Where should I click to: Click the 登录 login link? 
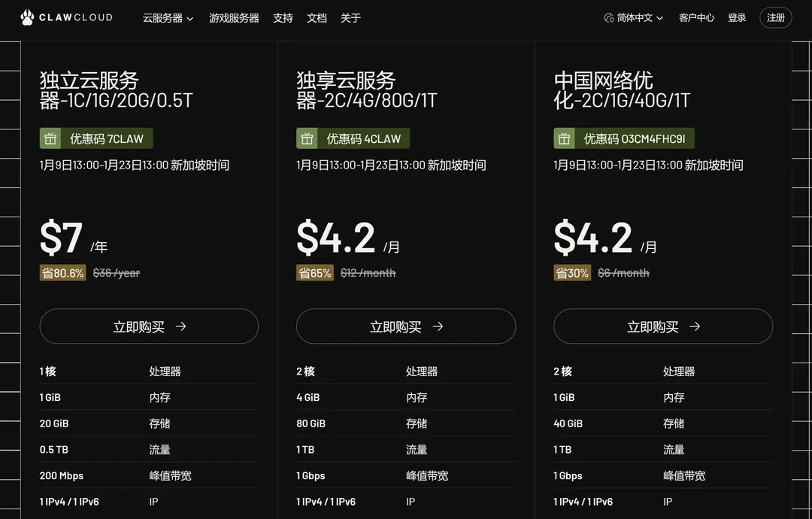click(737, 18)
